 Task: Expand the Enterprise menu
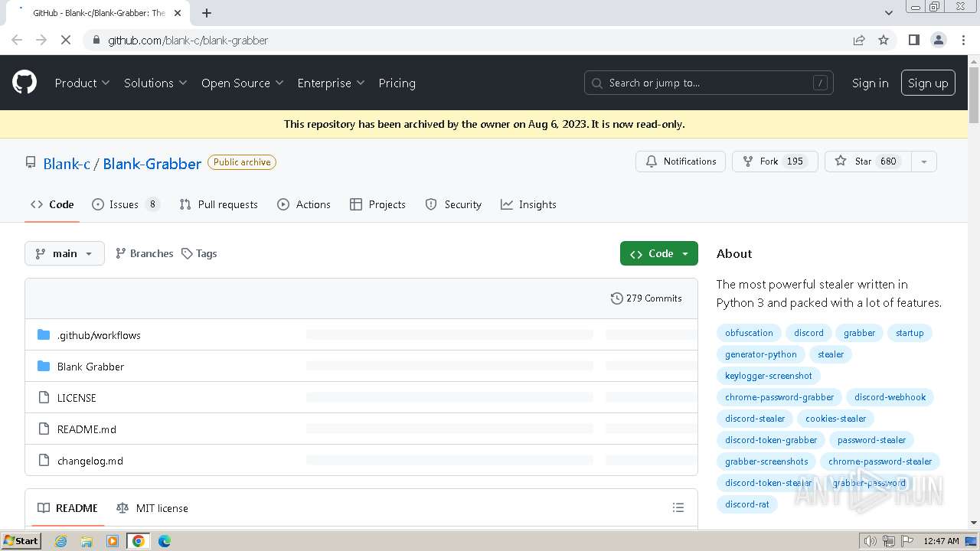click(331, 83)
